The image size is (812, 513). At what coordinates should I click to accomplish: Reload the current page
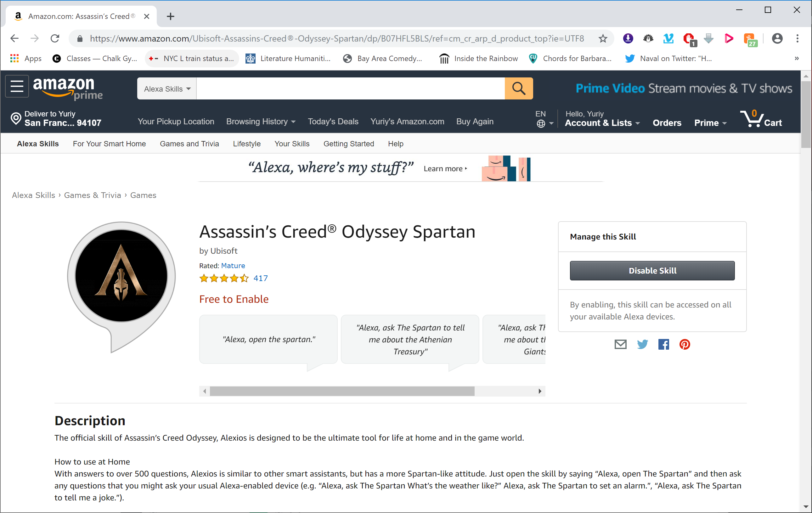[x=55, y=38]
